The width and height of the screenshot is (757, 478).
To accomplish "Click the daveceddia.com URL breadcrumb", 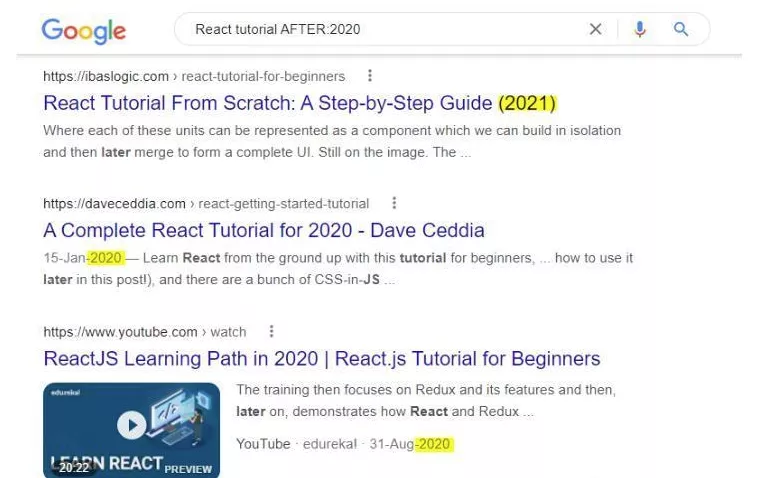I will [205, 203].
